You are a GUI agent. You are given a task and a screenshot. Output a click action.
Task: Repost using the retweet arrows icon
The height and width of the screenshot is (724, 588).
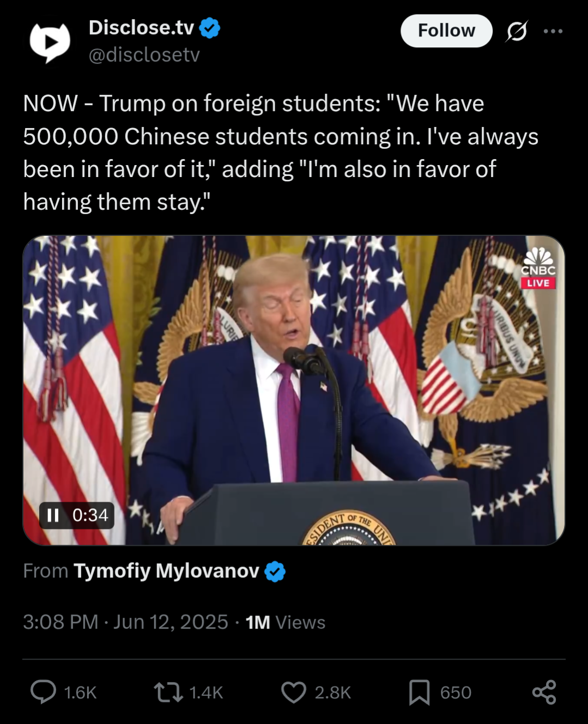pyautogui.click(x=168, y=692)
